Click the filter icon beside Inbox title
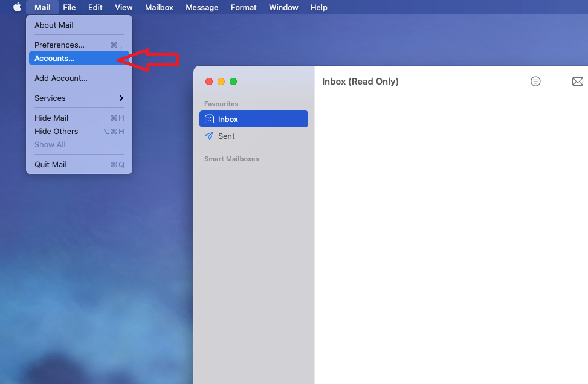 tap(535, 82)
